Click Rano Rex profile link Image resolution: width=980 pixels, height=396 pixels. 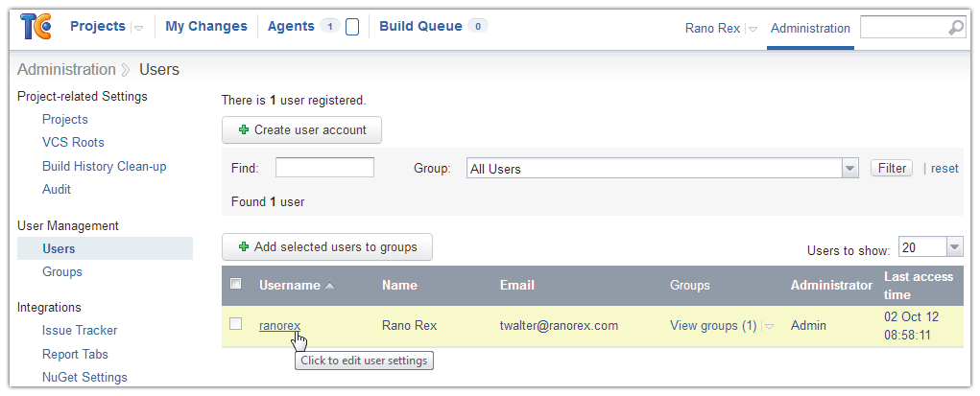pos(712,28)
